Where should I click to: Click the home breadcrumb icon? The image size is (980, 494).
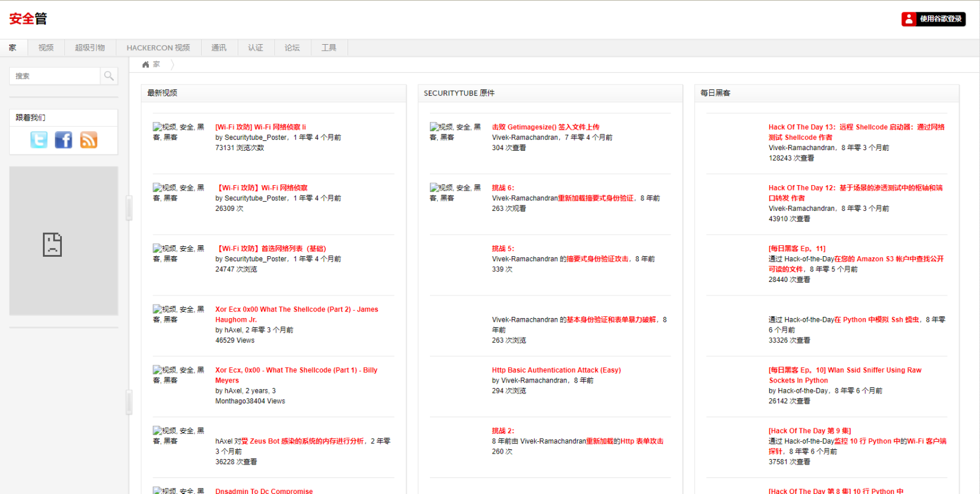point(146,64)
